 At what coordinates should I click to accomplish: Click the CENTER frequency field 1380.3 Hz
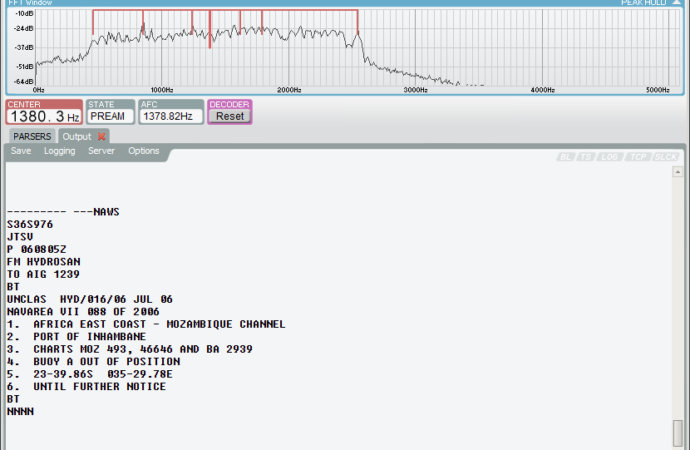[x=44, y=117]
